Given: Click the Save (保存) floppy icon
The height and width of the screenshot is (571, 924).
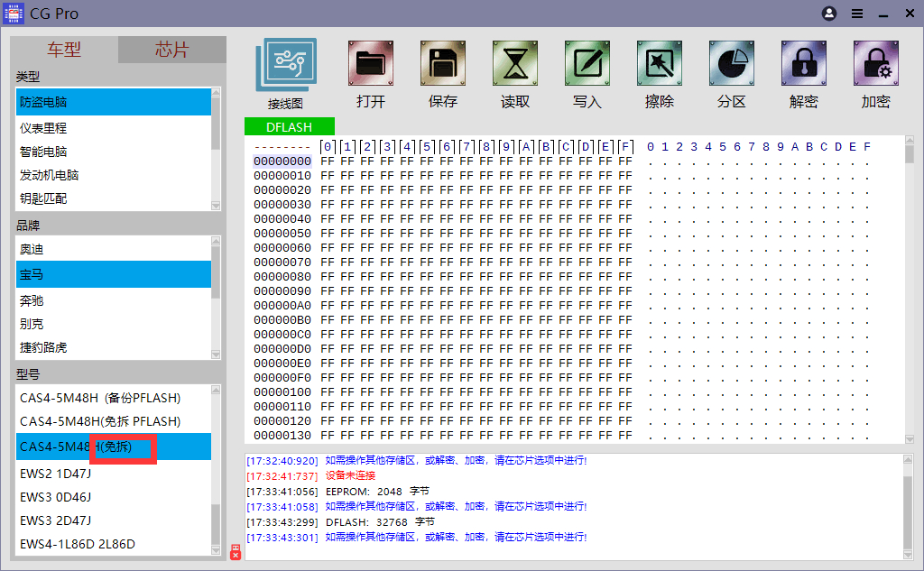Looking at the screenshot, I should click(x=443, y=64).
